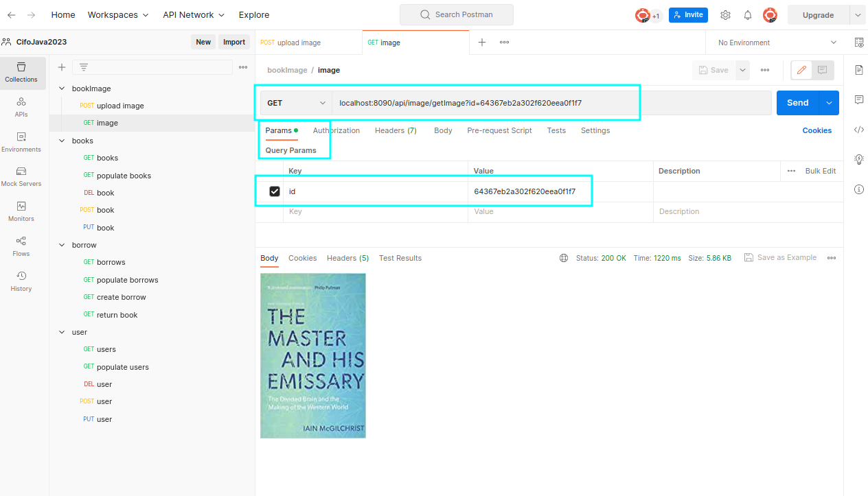
Task: Click the Invite button
Action: [688, 14]
